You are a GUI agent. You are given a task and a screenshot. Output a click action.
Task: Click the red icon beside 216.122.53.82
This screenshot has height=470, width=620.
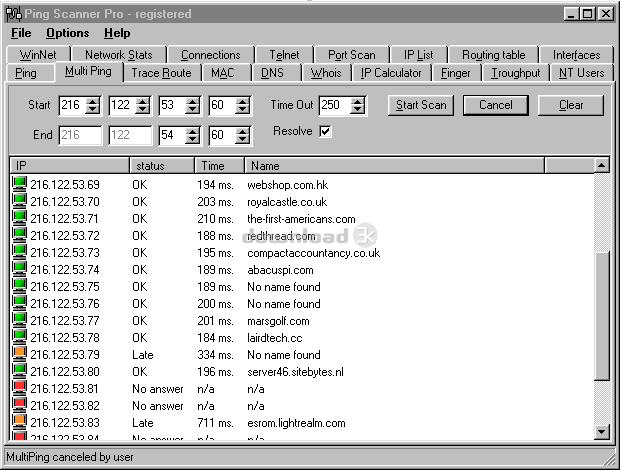coord(19,405)
